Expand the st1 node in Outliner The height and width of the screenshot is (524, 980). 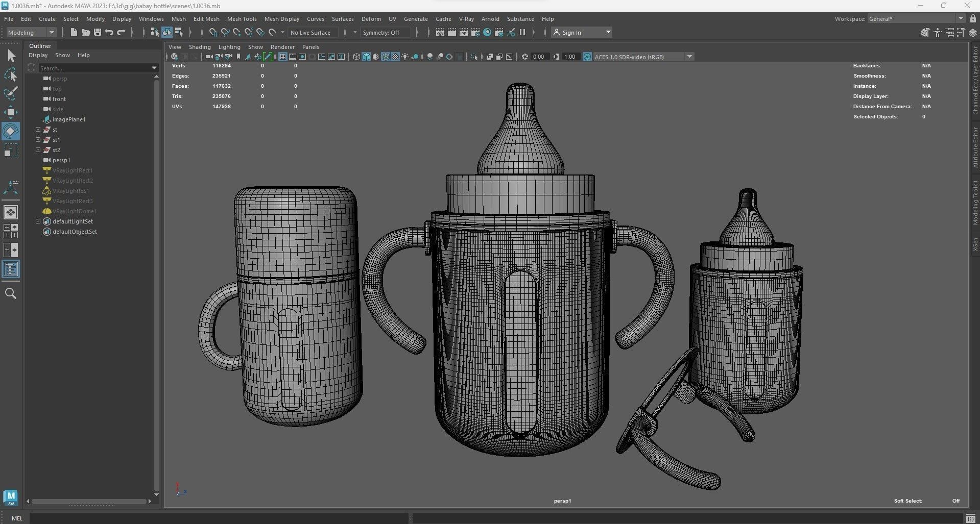tap(38, 140)
